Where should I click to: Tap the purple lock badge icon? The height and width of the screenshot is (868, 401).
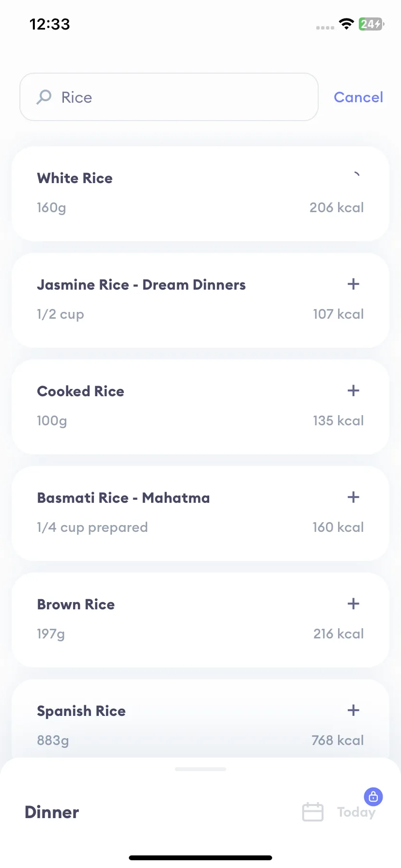[x=373, y=796]
